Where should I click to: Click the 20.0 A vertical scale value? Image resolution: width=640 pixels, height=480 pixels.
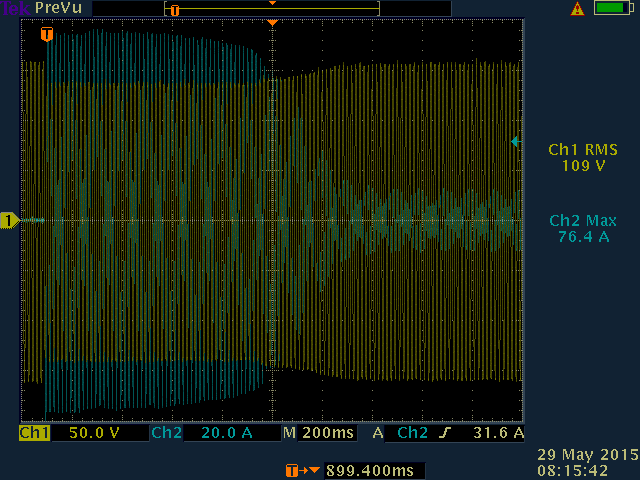(x=227, y=433)
